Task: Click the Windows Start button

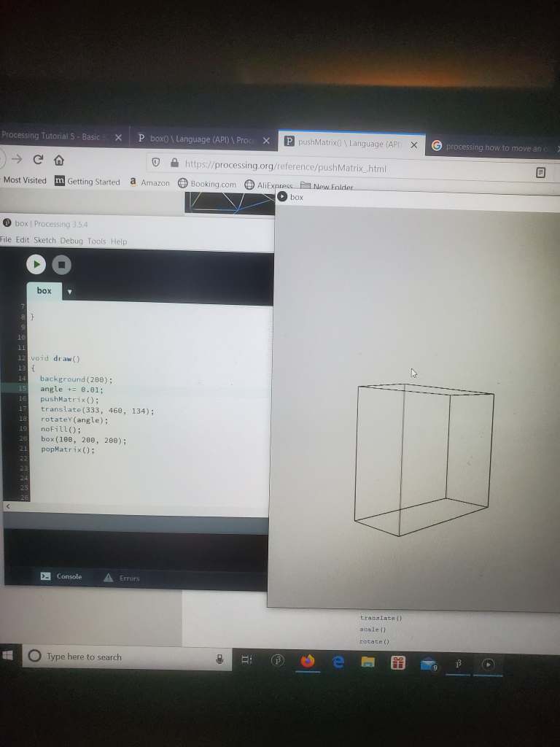Action: pos(9,655)
